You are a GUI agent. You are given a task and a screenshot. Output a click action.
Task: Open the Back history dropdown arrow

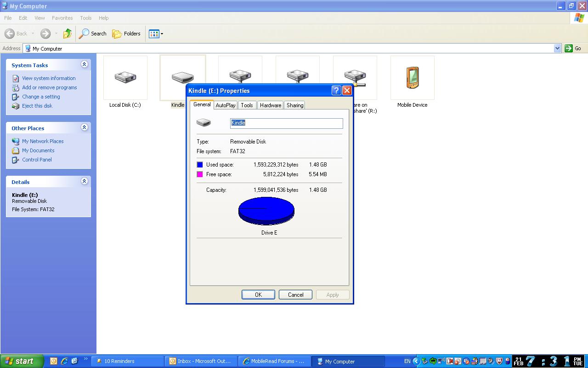tap(33, 34)
